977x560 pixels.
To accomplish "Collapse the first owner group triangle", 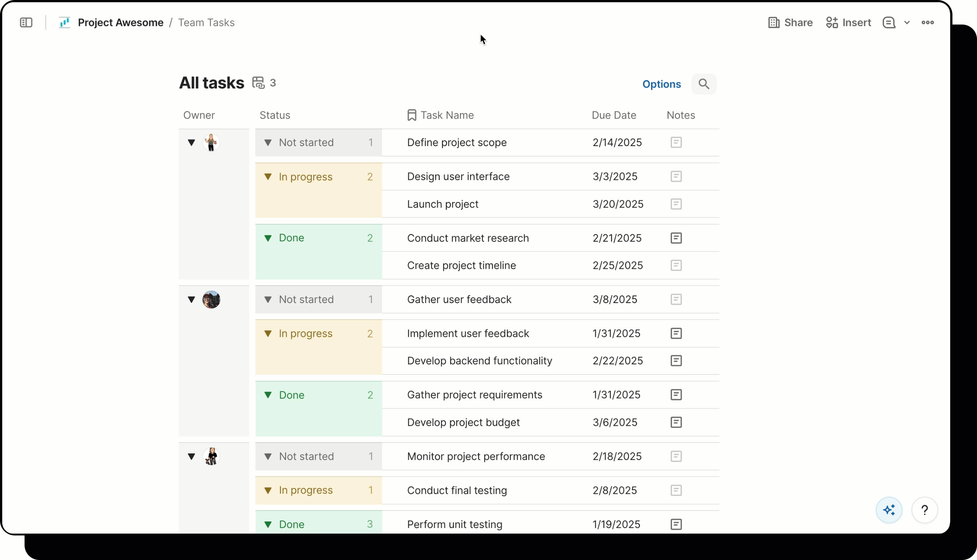I will 191,143.
